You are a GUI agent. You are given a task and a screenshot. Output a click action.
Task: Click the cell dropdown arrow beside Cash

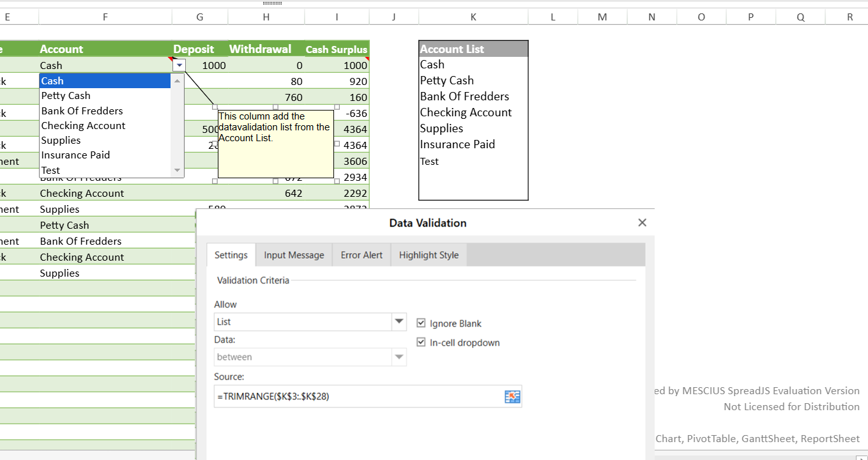(x=179, y=65)
